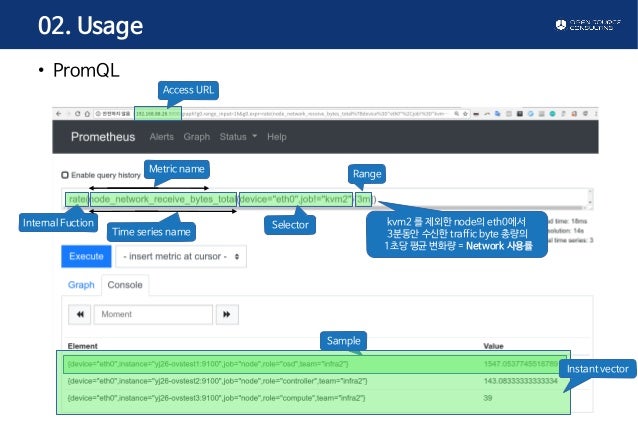
Task: Open the insert metric at cursor dropdown
Action: pos(181,256)
